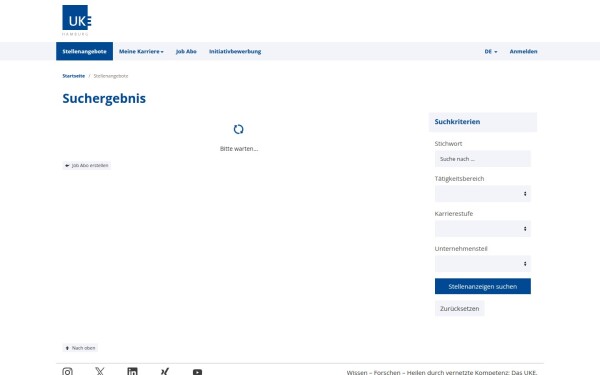
Task: Open the LinkedIn social icon
Action: pos(132,372)
